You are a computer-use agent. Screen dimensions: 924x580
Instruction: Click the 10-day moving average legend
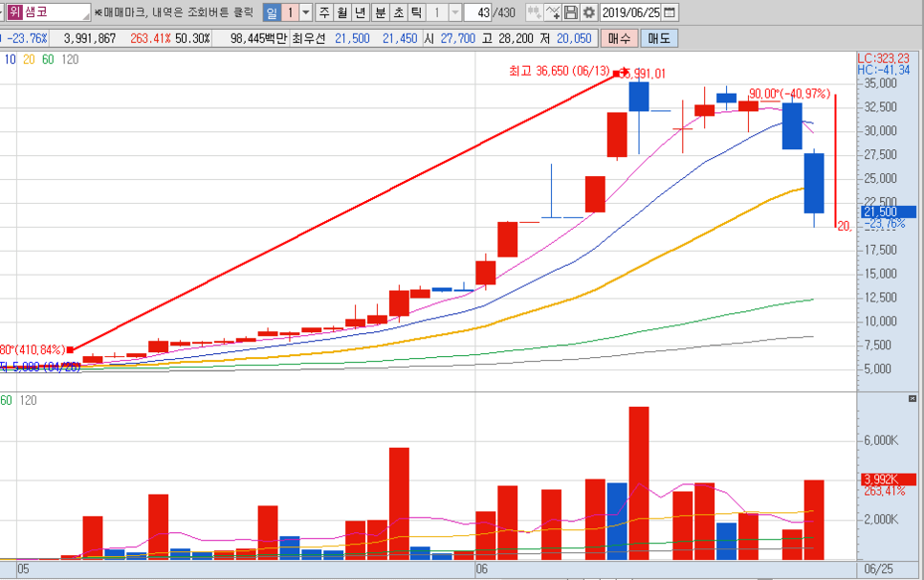10,59
